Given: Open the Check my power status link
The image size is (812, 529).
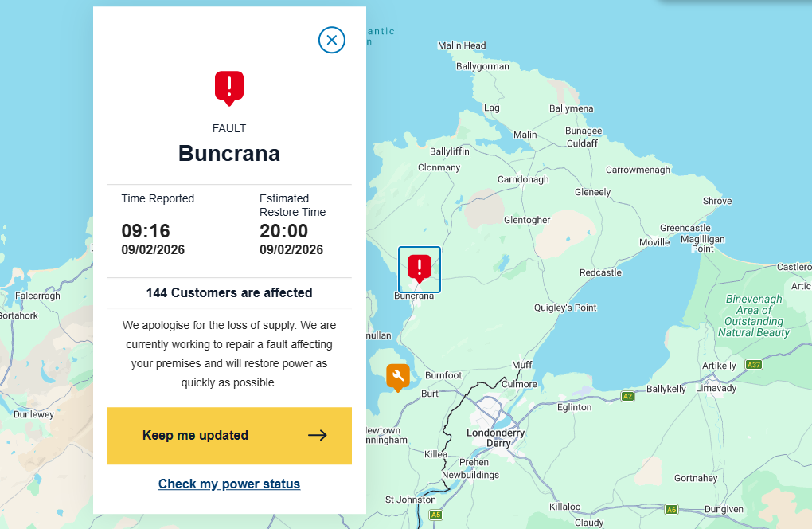Looking at the screenshot, I should (229, 484).
